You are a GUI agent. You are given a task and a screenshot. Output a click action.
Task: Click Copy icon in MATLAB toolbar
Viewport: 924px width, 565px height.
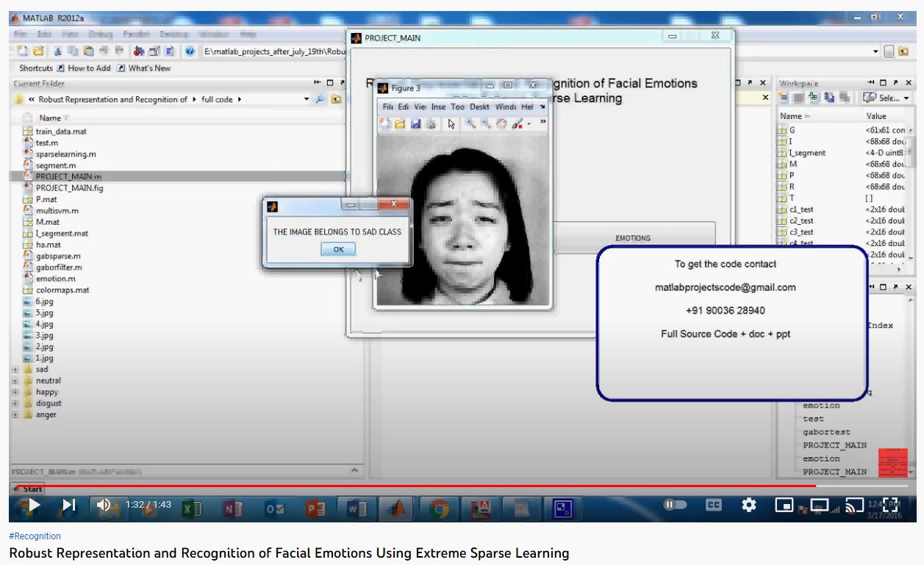(74, 51)
